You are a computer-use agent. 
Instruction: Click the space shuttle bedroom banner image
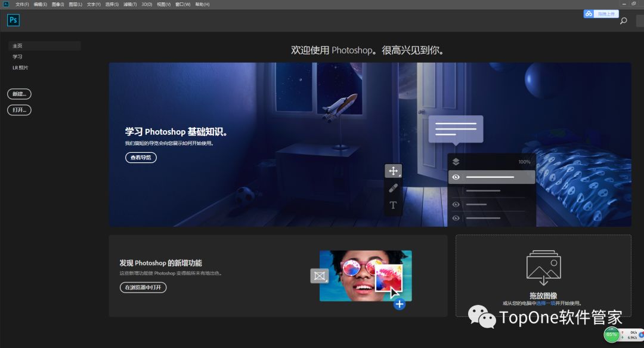[370, 144]
